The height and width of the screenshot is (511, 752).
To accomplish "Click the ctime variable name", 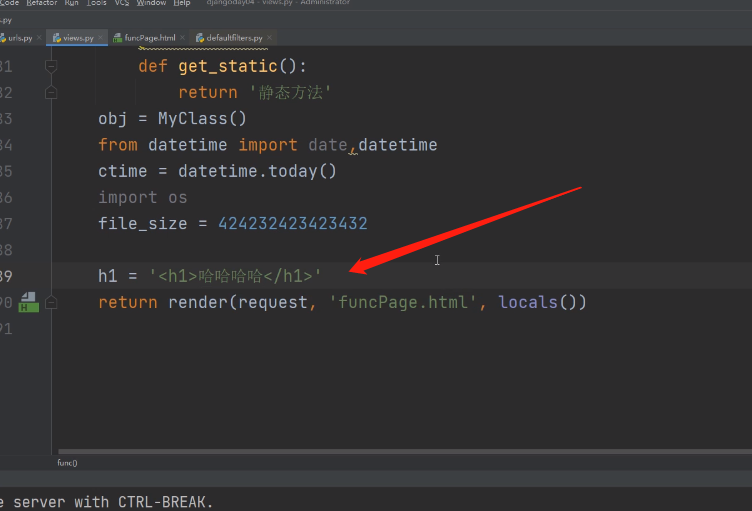I will (x=122, y=171).
